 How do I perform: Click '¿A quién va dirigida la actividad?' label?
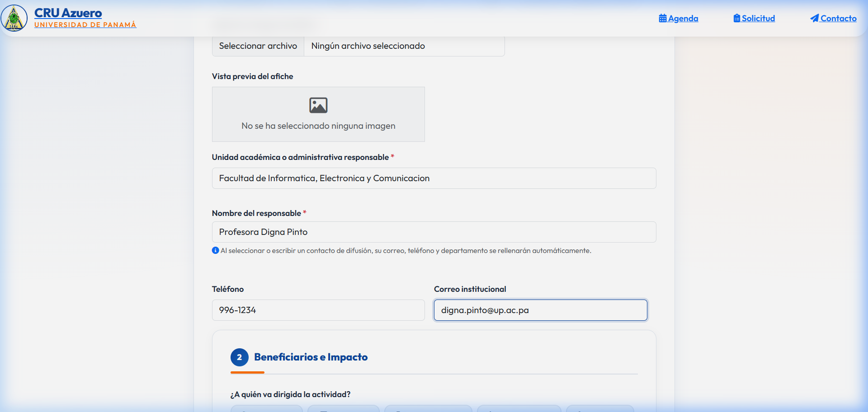point(290,394)
